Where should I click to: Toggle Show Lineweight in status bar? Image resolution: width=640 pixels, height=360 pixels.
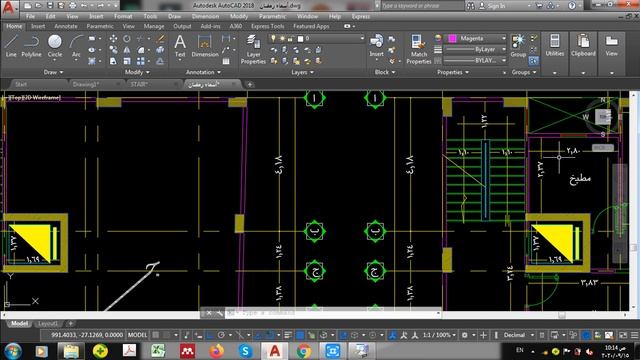click(288, 335)
